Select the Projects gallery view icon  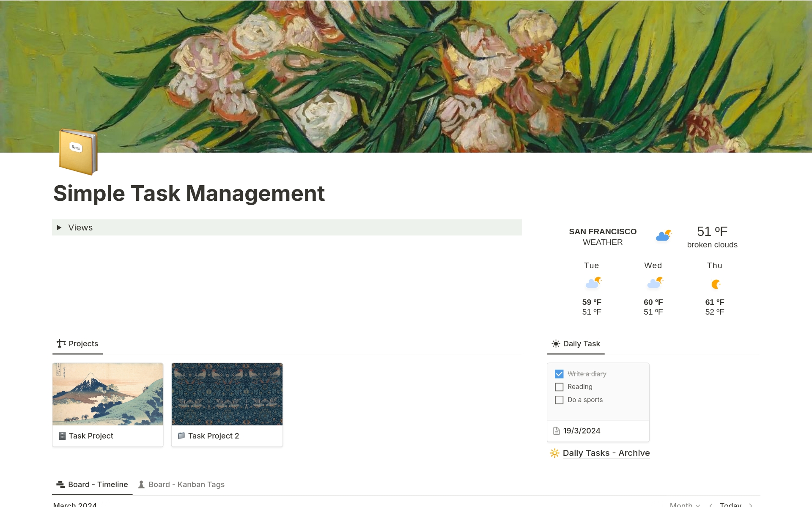pos(61,343)
